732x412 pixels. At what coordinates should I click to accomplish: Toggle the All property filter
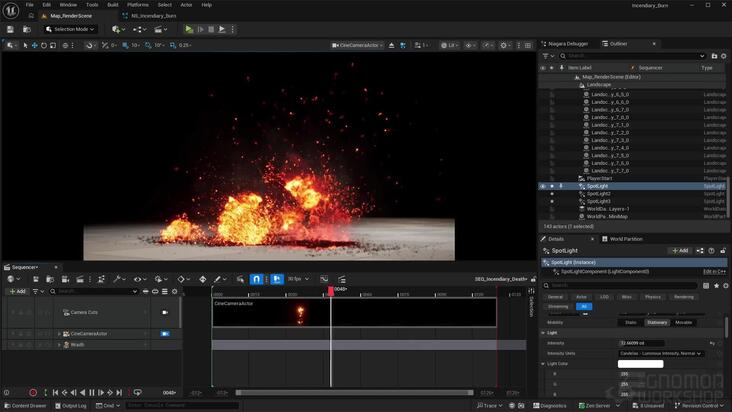(x=584, y=307)
